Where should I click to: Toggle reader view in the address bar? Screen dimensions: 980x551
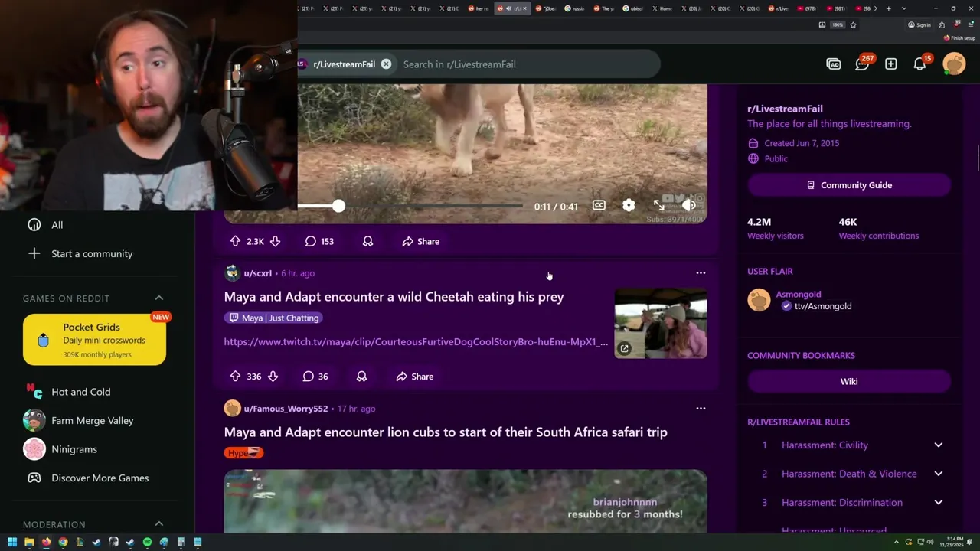pyautogui.click(x=822, y=24)
